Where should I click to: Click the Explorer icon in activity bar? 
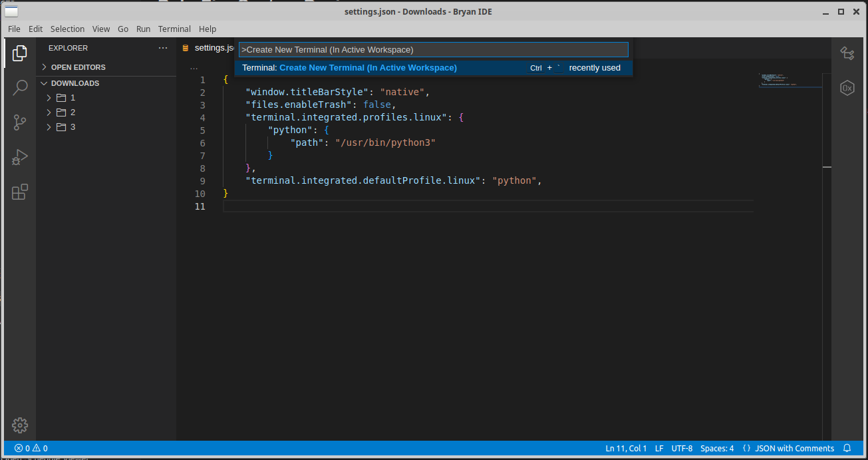[19, 53]
